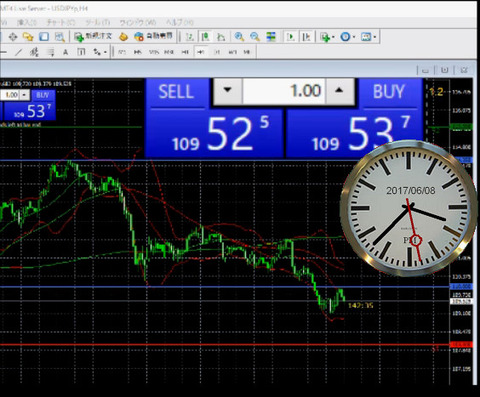Switch to MN timeframe
This screenshot has width=480, height=397.
(x=247, y=52)
